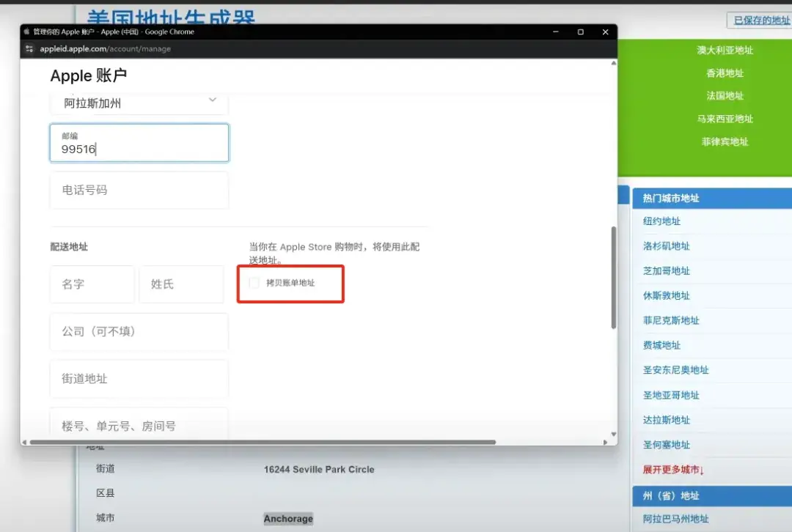792x532 pixels.
Task: Expand more cities via 展开更多城市
Action: point(672,470)
